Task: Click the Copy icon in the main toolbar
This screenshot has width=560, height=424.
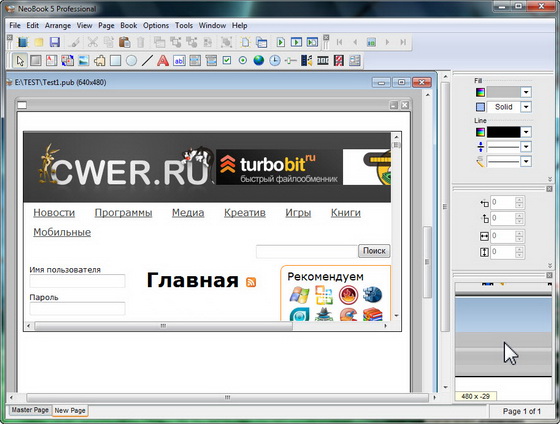Action: click(x=109, y=42)
